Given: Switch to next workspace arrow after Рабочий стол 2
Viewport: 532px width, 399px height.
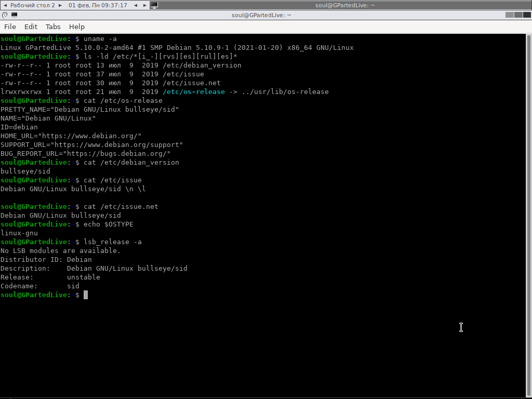Looking at the screenshot, I should pyautogui.click(x=60, y=5).
